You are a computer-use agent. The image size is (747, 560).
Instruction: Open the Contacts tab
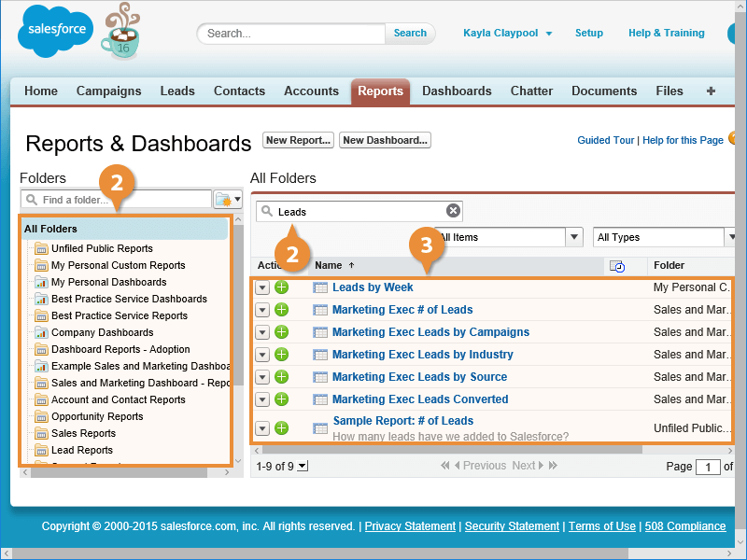pyautogui.click(x=239, y=91)
